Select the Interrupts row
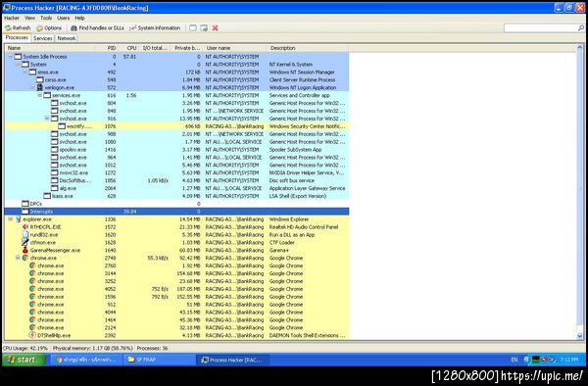This screenshot has height=386, width=588. (176, 212)
